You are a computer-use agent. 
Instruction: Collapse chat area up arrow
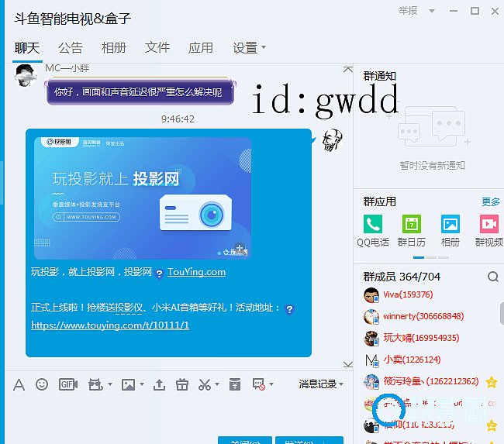(347, 69)
